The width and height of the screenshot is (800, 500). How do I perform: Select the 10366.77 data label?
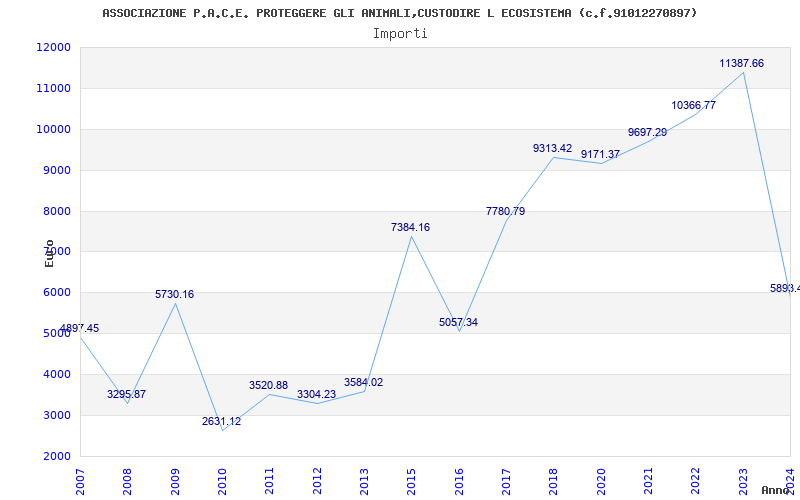pyautogui.click(x=693, y=106)
